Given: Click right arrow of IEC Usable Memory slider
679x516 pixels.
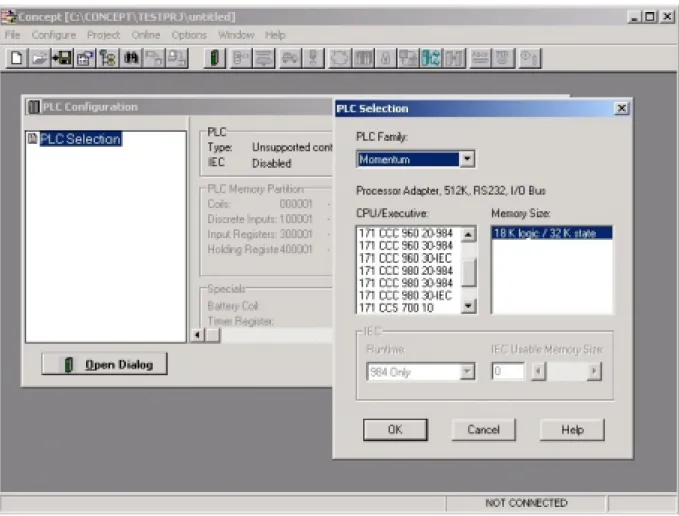Looking at the screenshot, I should pos(594,371).
